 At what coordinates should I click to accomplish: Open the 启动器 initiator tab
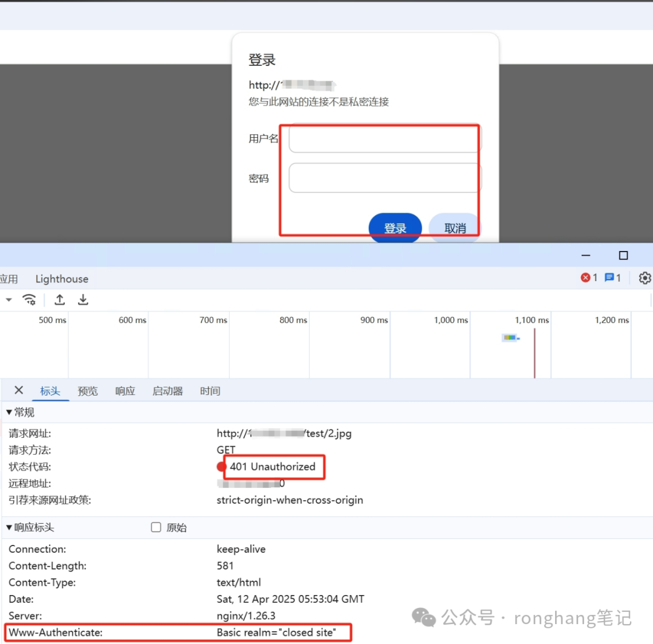(x=167, y=391)
